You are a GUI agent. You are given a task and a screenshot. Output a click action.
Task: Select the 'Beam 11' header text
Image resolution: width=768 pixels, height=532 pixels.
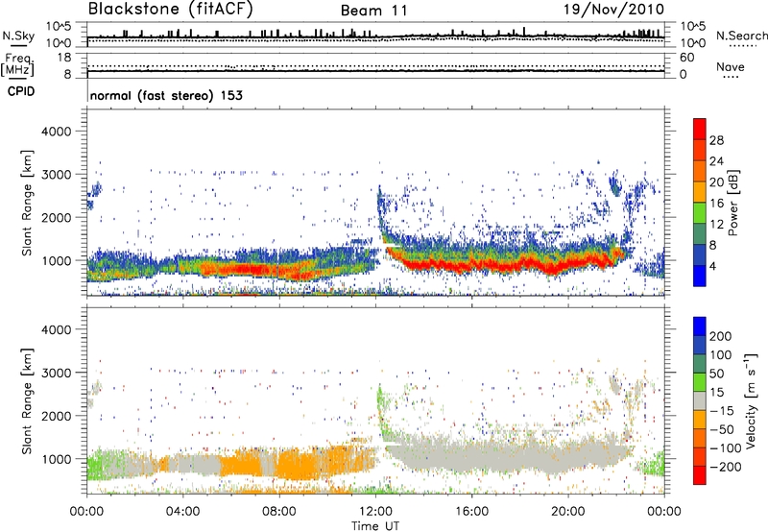(374, 11)
